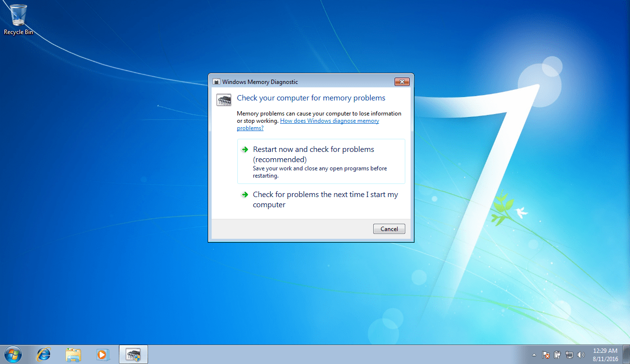Launch Windows Media Player from the taskbar

[102, 354]
